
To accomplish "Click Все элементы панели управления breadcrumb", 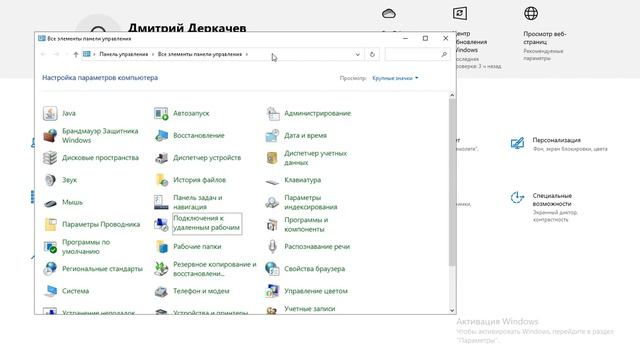I will (x=200, y=54).
